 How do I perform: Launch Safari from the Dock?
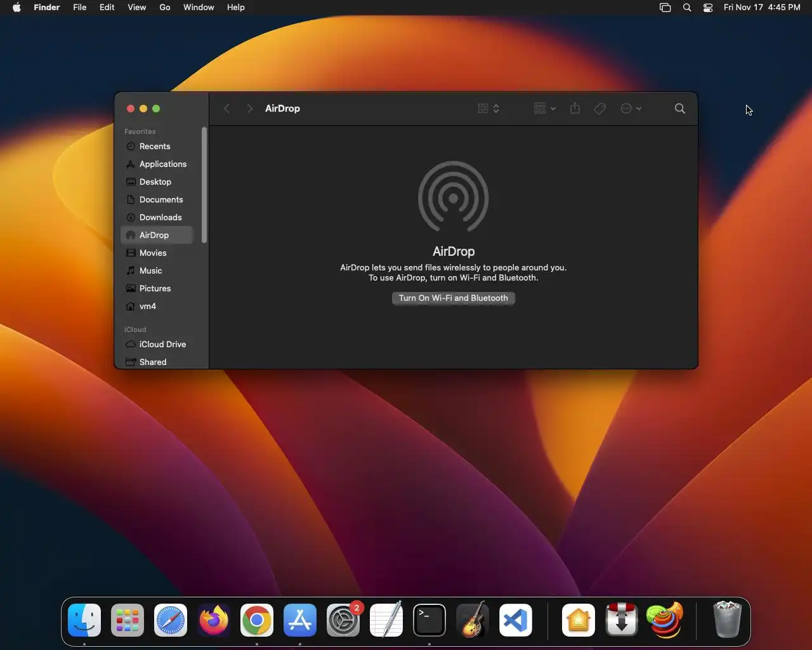point(171,620)
